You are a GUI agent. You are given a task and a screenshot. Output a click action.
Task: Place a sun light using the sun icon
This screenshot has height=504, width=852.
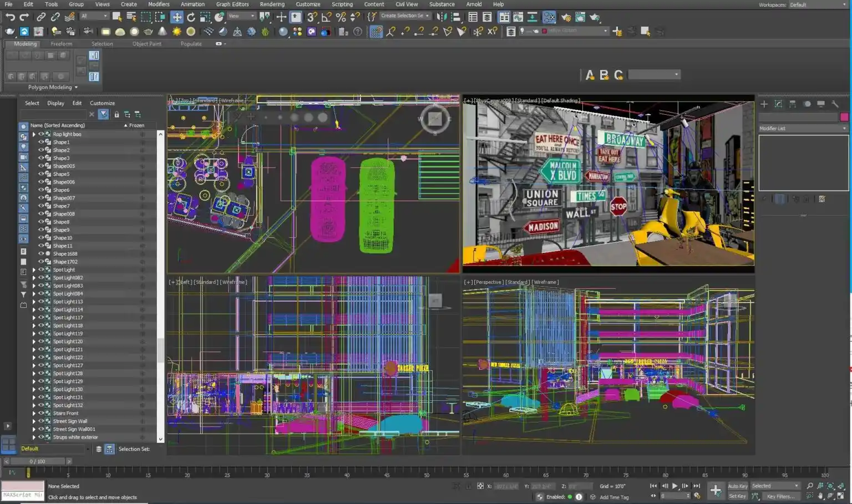[176, 32]
